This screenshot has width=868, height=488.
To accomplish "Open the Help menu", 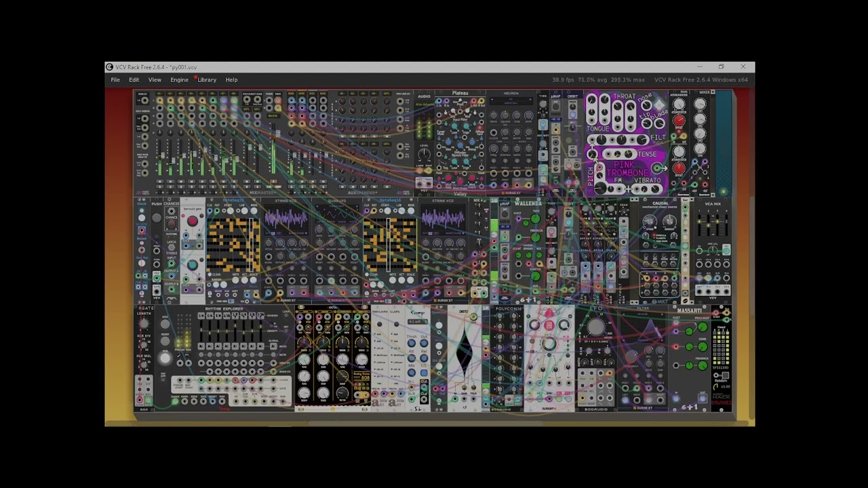I will point(231,80).
